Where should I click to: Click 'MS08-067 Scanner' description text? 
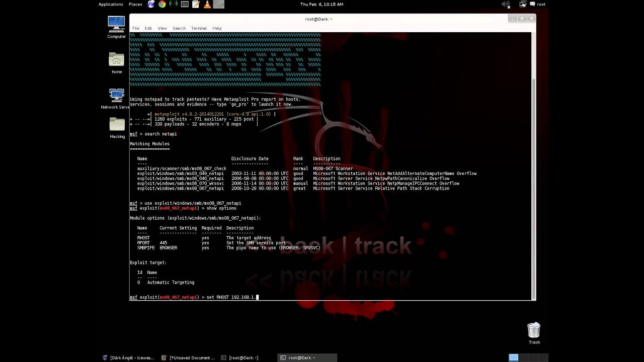pyautogui.click(x=333, y=169)
